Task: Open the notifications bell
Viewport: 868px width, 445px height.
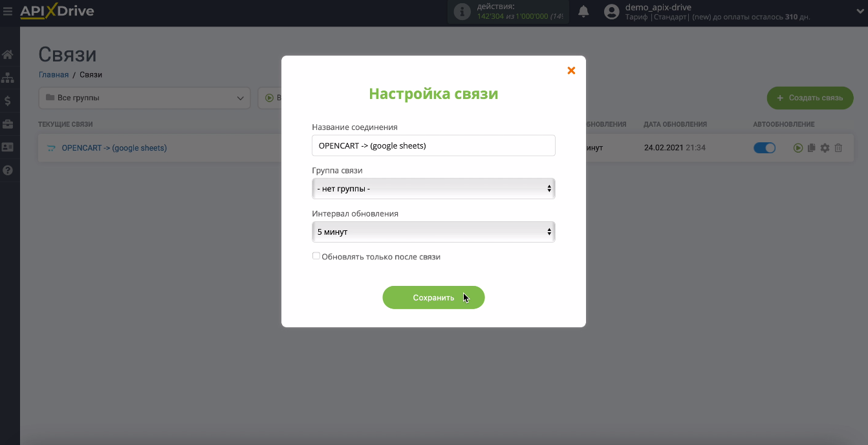Action: coord(583,12)
